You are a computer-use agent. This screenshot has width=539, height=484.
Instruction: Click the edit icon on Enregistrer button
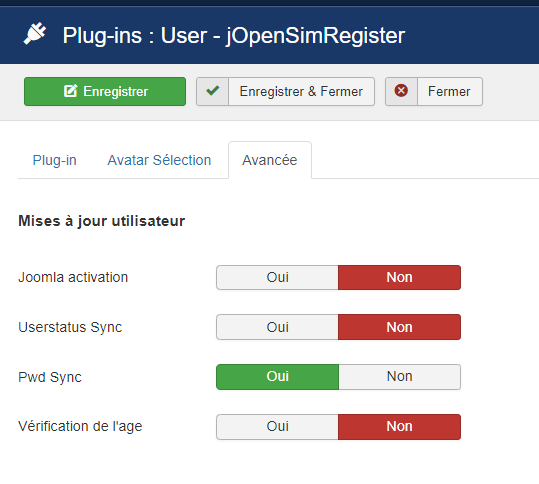[x=70, y=91]
